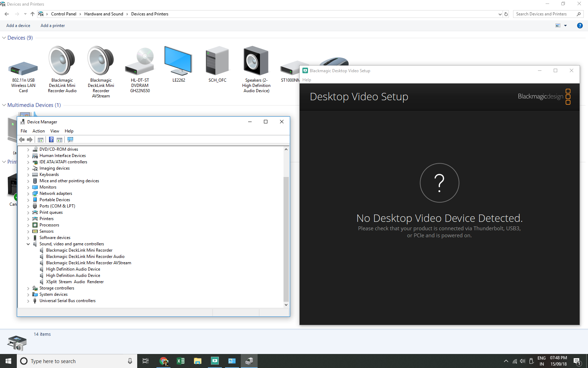
Task: Click blue help question mark in Devices and Printers
Action: pos(580,26)
